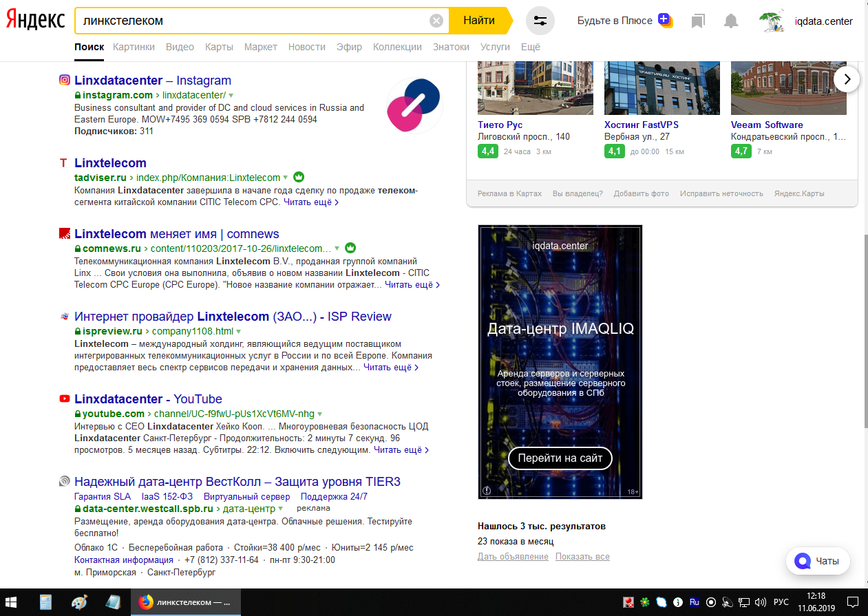The height and width of the screenshot is (616, 868).
Task: Switch to the Видео tab
Action: 180,47
